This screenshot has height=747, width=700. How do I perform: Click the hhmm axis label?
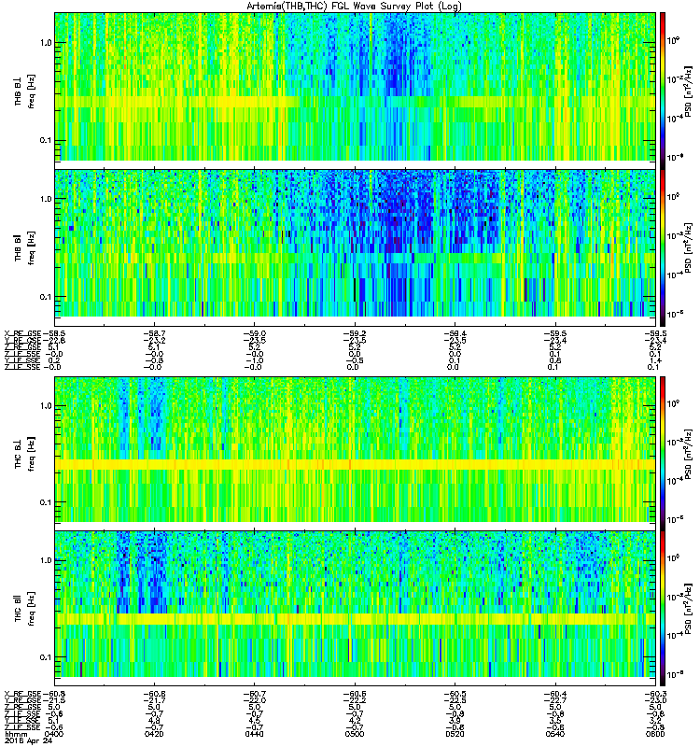(15, 734)
